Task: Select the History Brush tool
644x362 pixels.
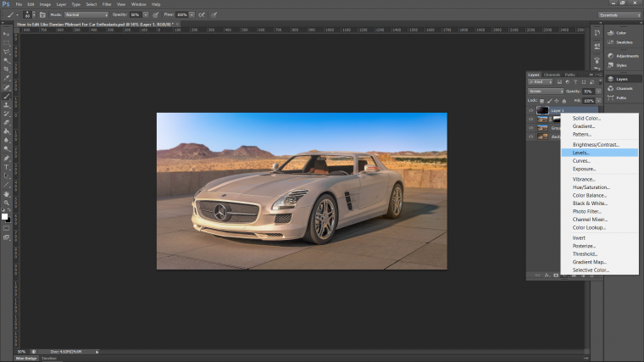Action: pyautogui.click(x=6, y=114)
